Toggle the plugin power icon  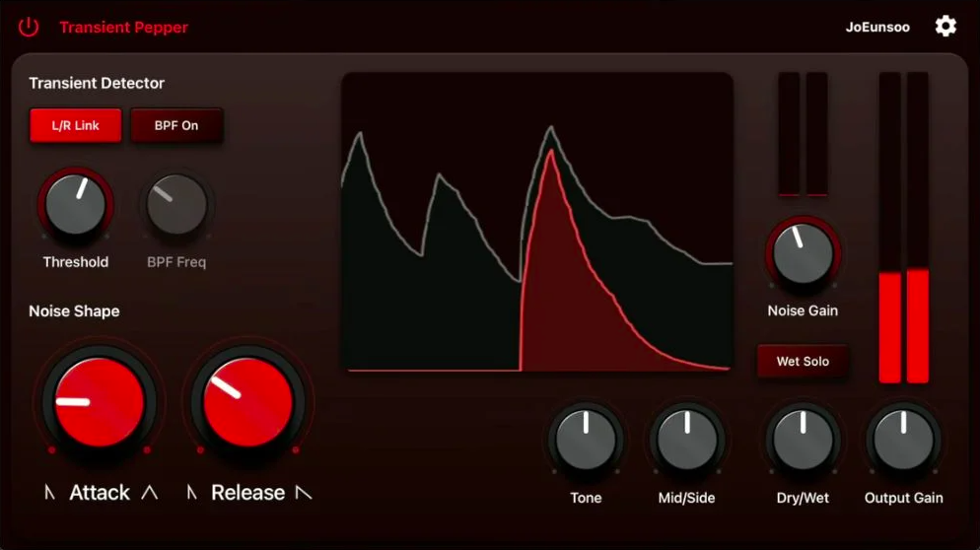pos(29,27)
